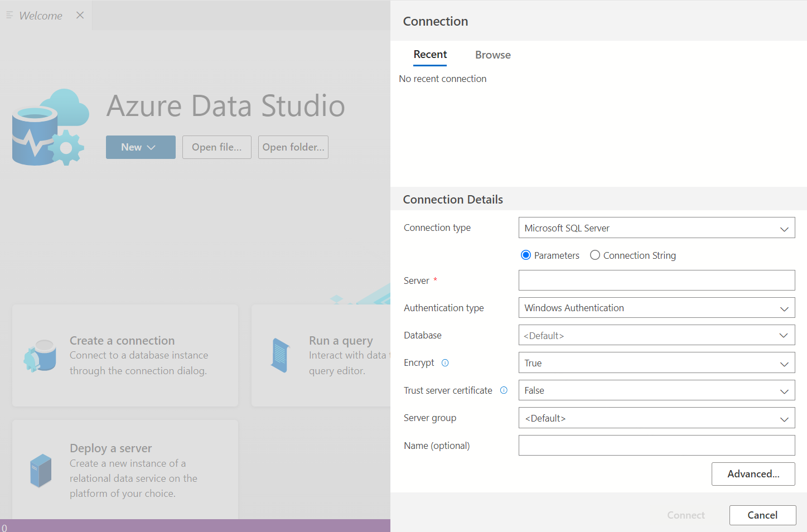Click the Open file... button

tap(217, 147)
